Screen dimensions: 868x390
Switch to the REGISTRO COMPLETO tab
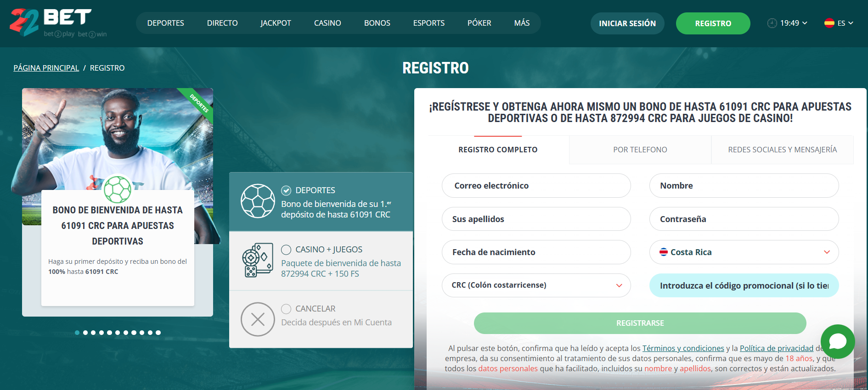[x=498, y=150]
